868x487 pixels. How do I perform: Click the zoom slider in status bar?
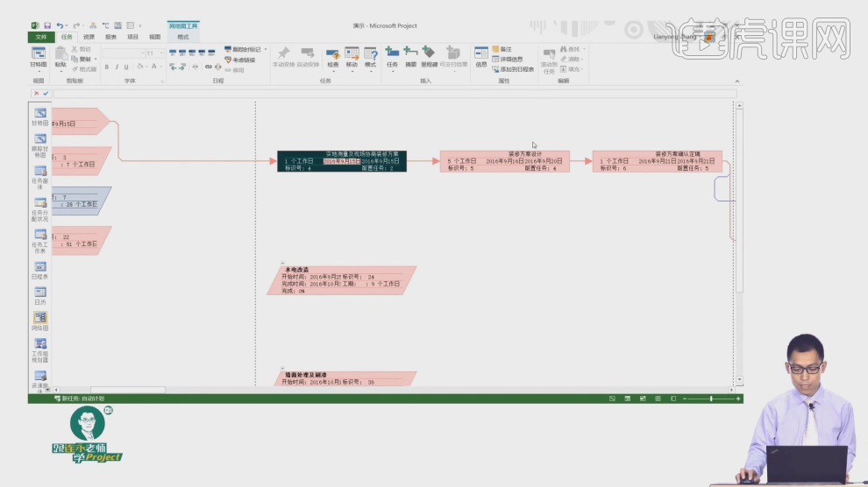coord(711,399)
